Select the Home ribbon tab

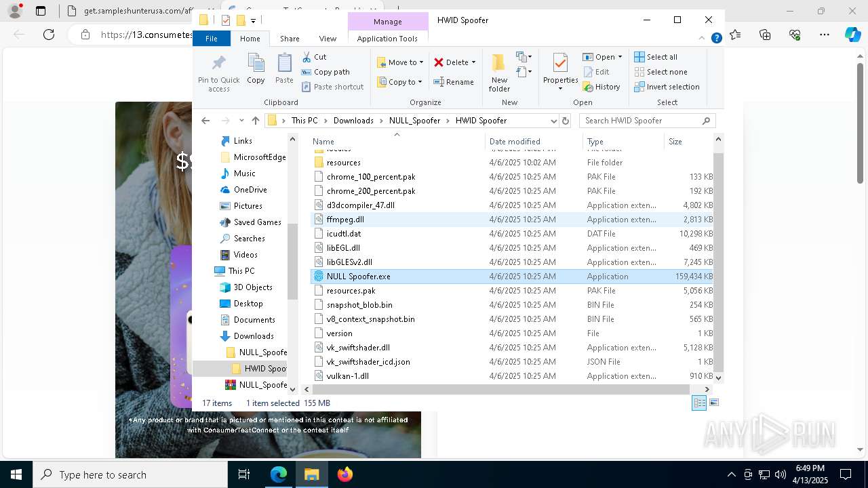click(x=250, y=39)
